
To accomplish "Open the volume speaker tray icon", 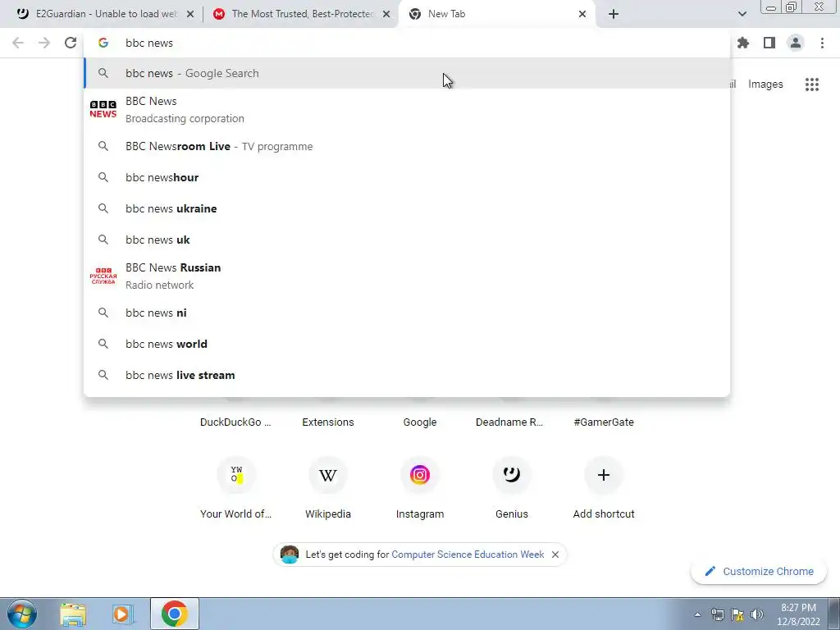I will pos(757,614).
